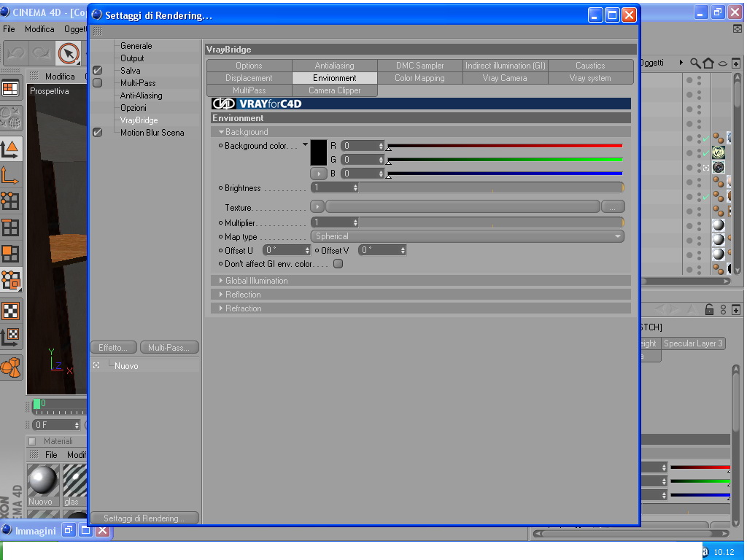Select the live selection arrow tool

pyautogui.click(x=69, y=53)
